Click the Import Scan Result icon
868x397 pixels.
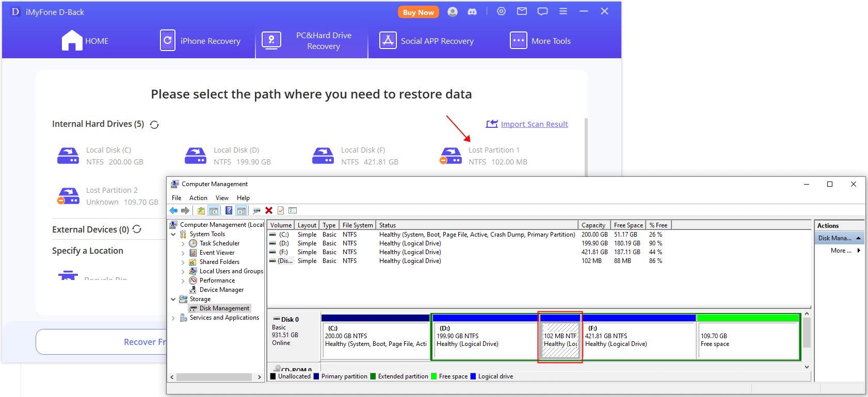tap(492, 124)
